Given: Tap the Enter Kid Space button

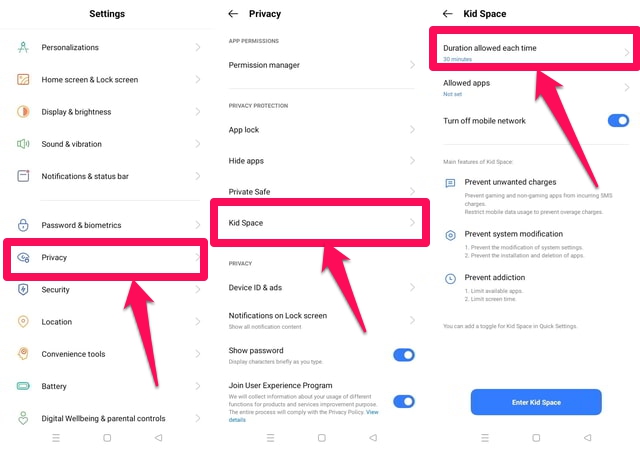Looking at the screenshot, I should [536, 402].
